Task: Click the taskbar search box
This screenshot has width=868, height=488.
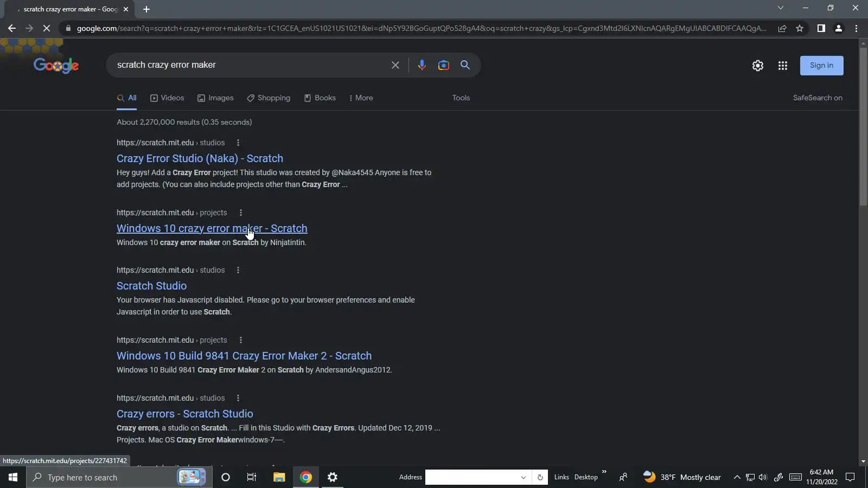Action: (119, 477)
